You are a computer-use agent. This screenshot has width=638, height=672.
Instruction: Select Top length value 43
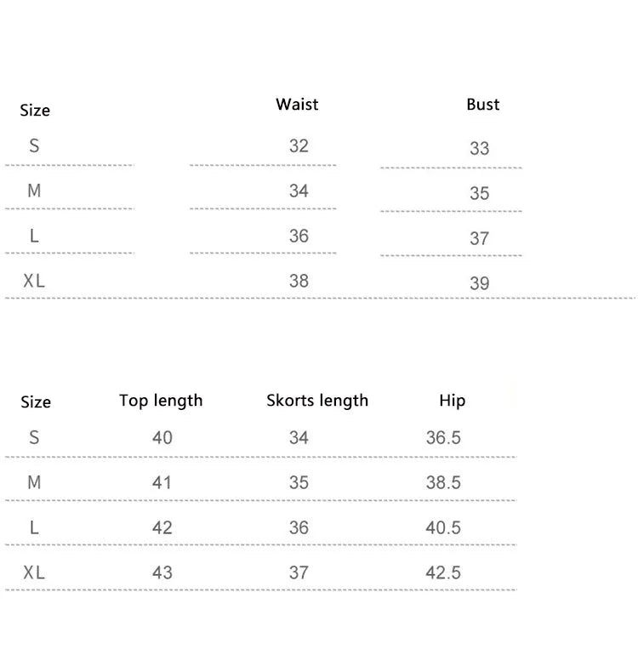(162, 572)
